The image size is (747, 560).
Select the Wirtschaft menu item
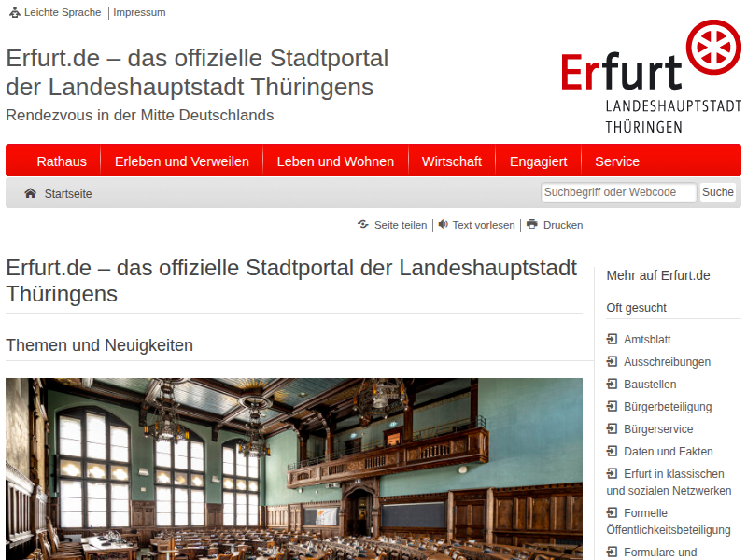click(x=452, y=161)
